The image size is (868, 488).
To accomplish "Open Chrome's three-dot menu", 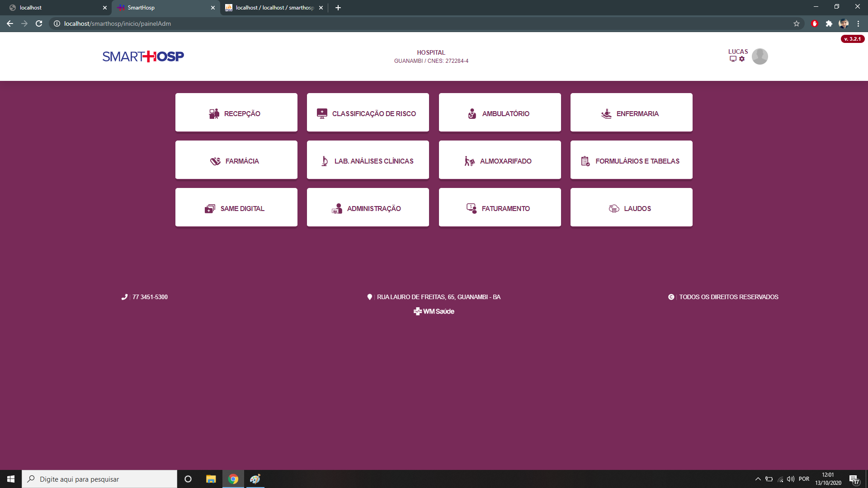I will [x=858, y=23].
